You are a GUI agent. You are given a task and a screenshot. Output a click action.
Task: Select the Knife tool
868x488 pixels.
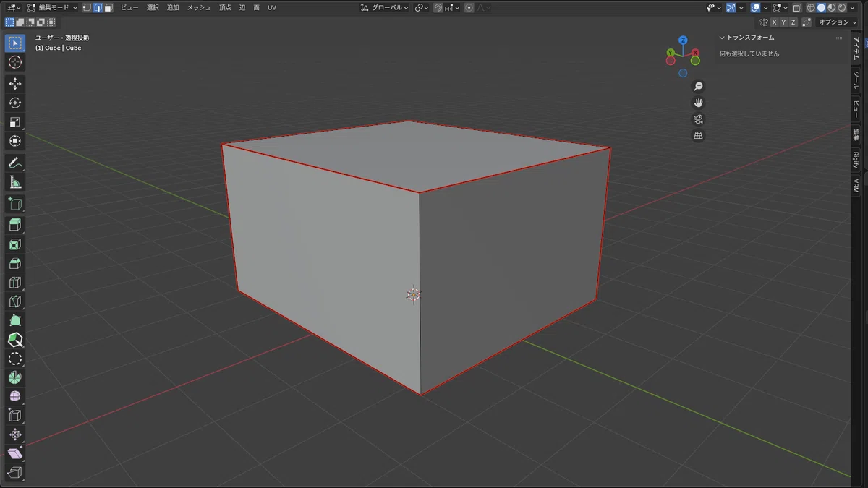click(15, 301)
